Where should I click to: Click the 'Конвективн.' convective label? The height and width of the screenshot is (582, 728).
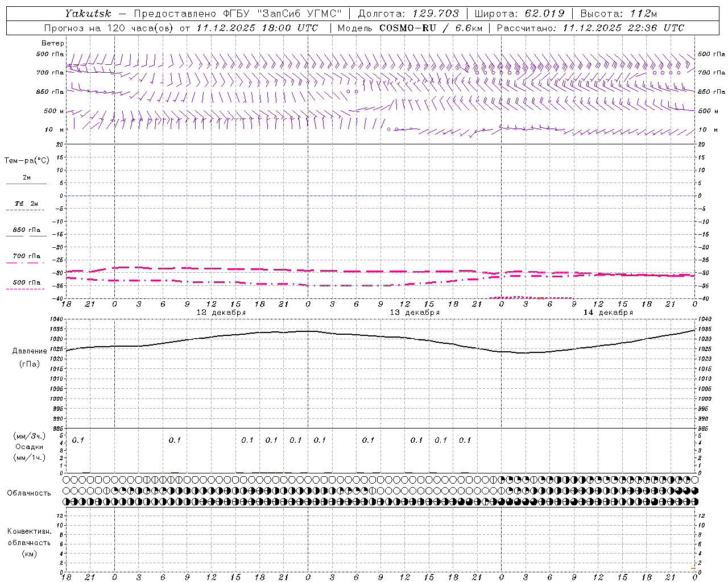(30, 531)
